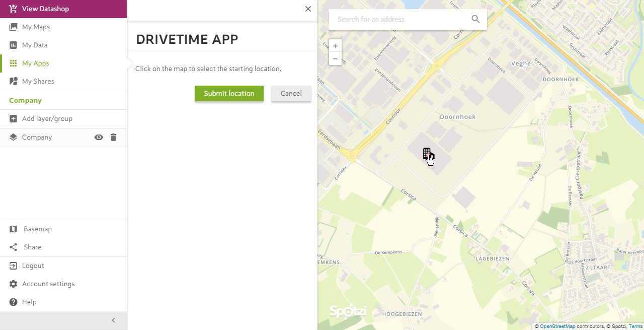
Task: Open Basemap options
Action: pos(63,229)
